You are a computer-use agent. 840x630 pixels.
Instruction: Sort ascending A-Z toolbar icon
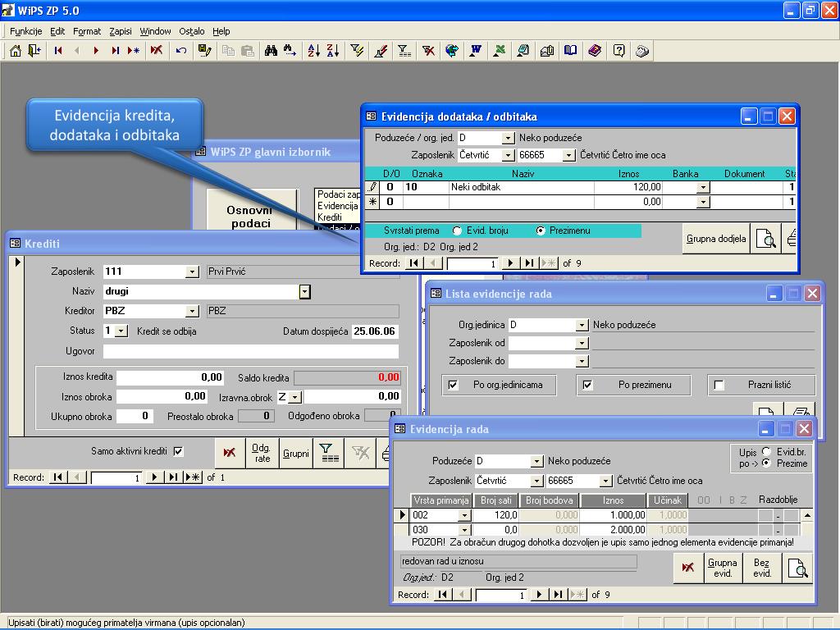pos(314,51)
